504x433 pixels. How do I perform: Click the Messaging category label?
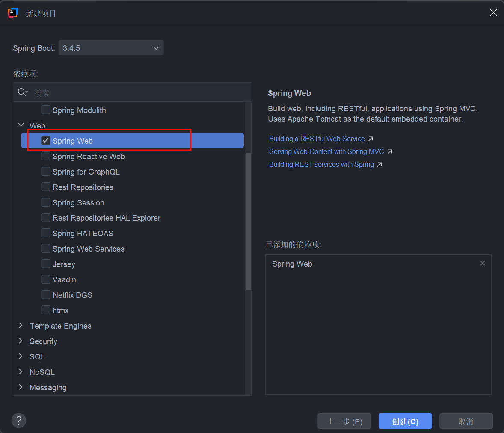[48, 387]
